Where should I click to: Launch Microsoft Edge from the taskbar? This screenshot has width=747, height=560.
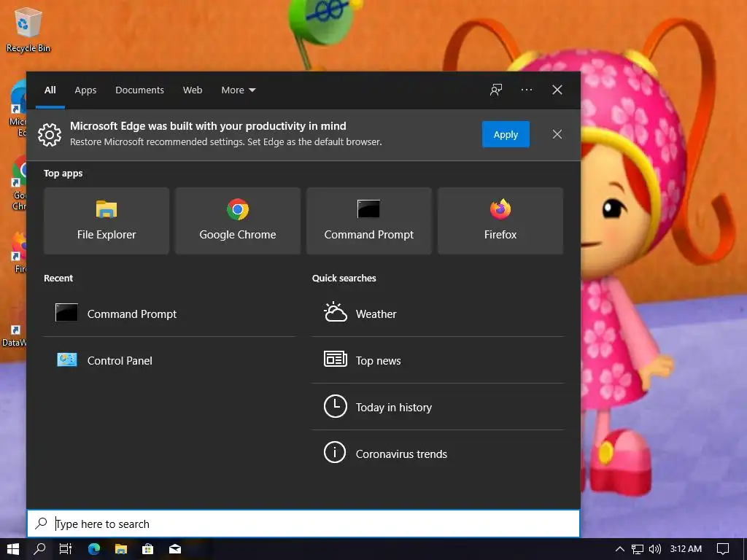point(94,549)
